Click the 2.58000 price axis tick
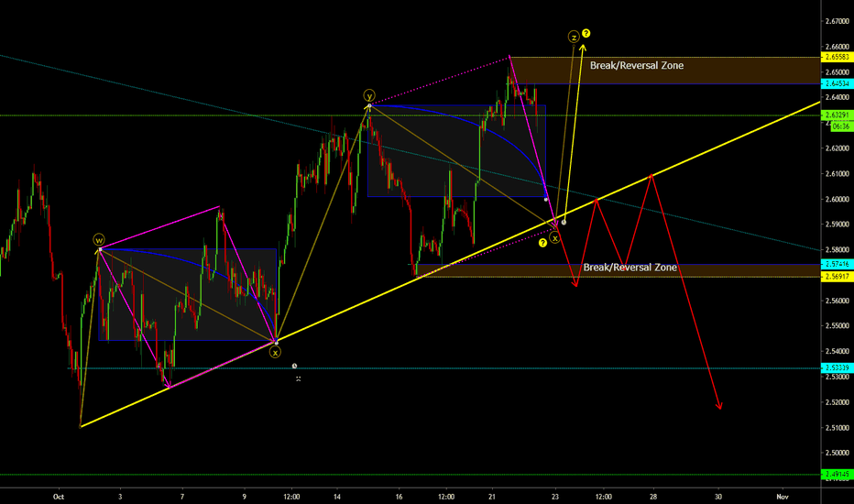The width and height of the screenshot is (854, 504). pos(838,249)
